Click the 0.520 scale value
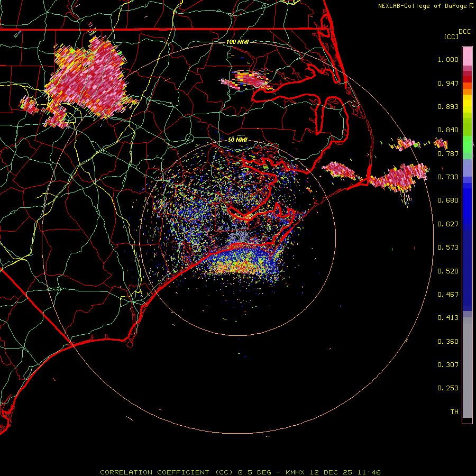 [x=448, y=271]
